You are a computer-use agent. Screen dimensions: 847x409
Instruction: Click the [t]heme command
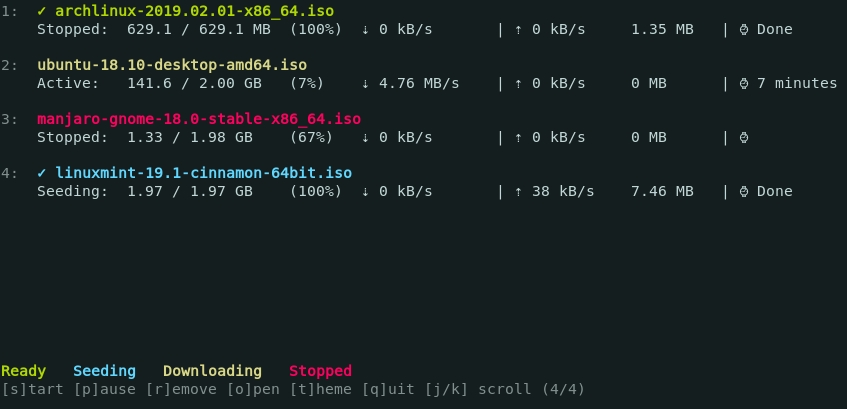320,389
